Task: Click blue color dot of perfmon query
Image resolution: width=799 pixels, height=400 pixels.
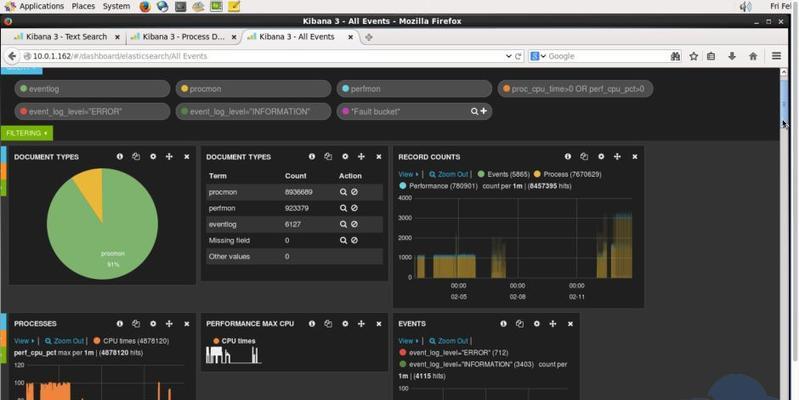Action: 345,88
